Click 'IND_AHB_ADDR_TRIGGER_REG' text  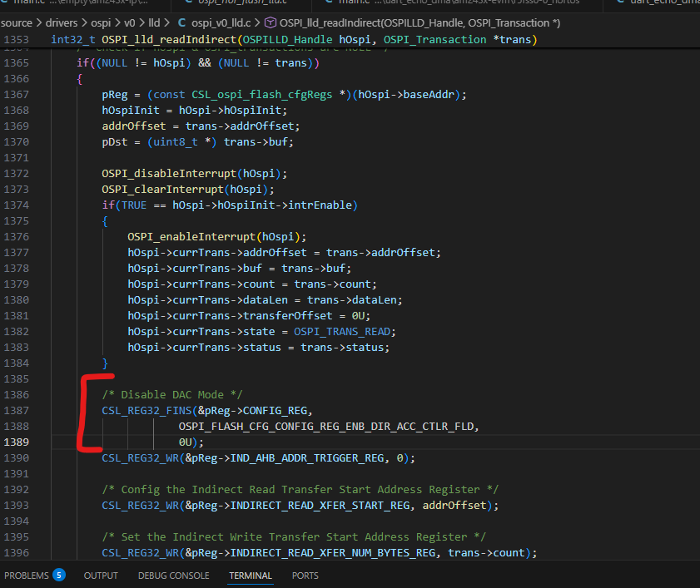[x=306, y=458]
